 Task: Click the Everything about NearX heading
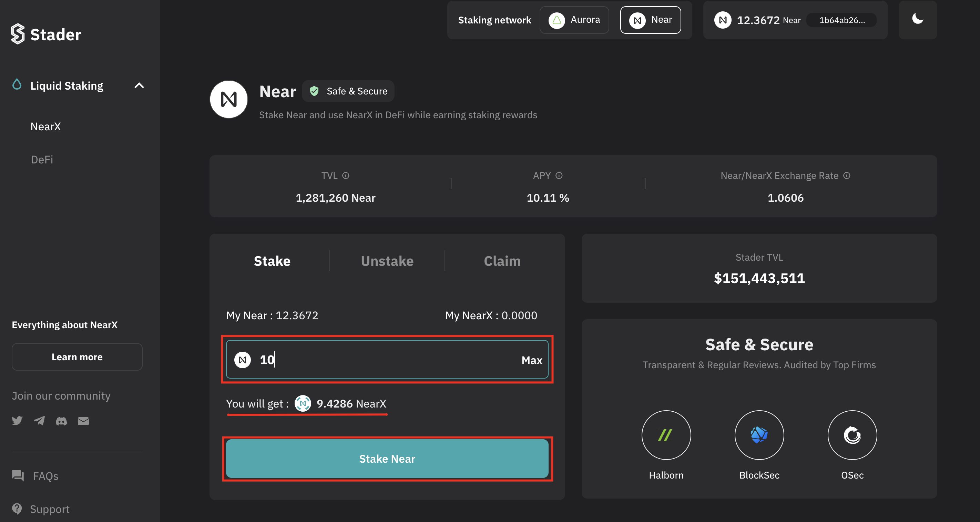click(65, 325)
